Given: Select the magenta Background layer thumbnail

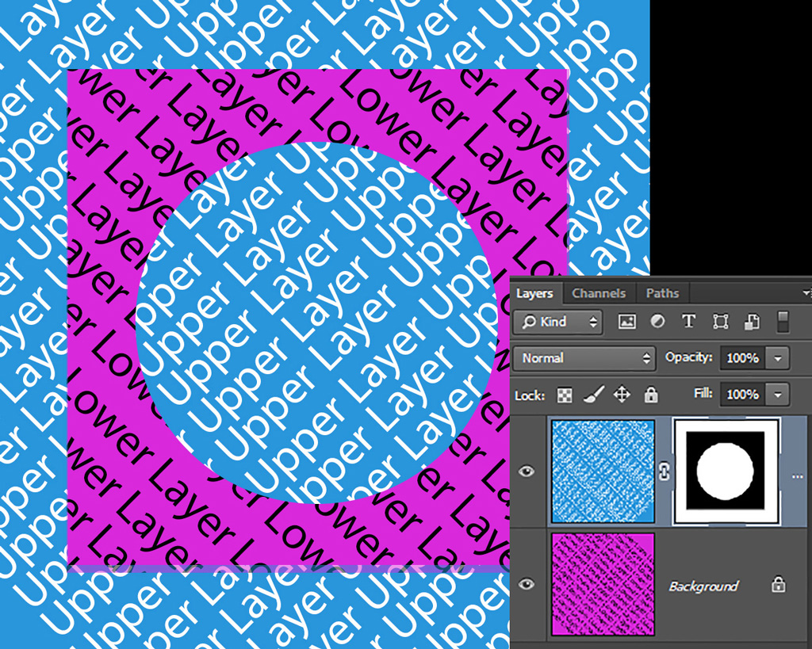Looking at the screenshot, I should coord(603,584).
